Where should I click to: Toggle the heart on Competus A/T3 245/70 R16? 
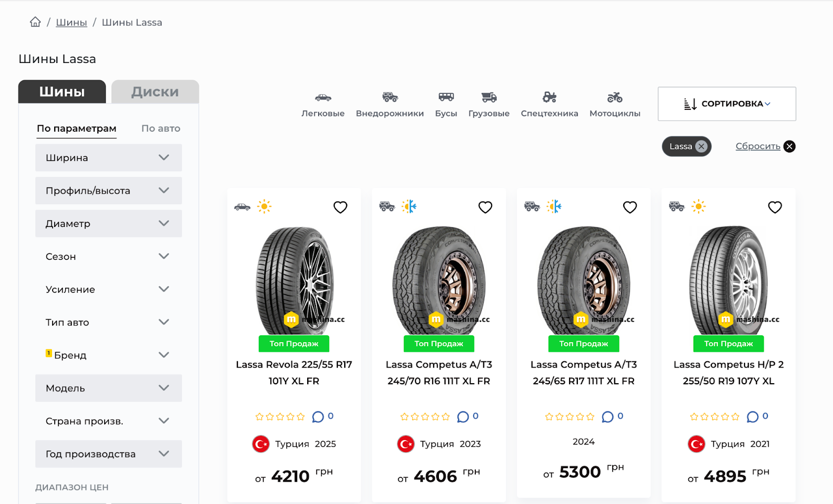485,207
